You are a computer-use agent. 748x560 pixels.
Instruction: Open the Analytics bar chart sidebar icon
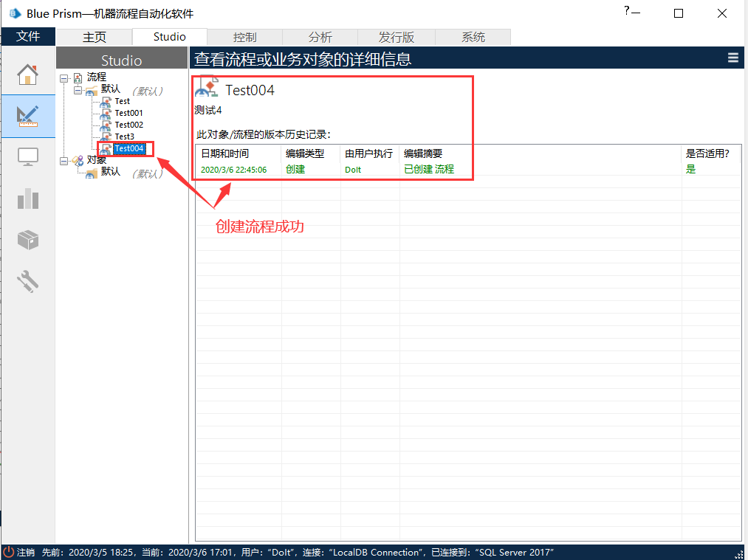[x=27, y=198]
